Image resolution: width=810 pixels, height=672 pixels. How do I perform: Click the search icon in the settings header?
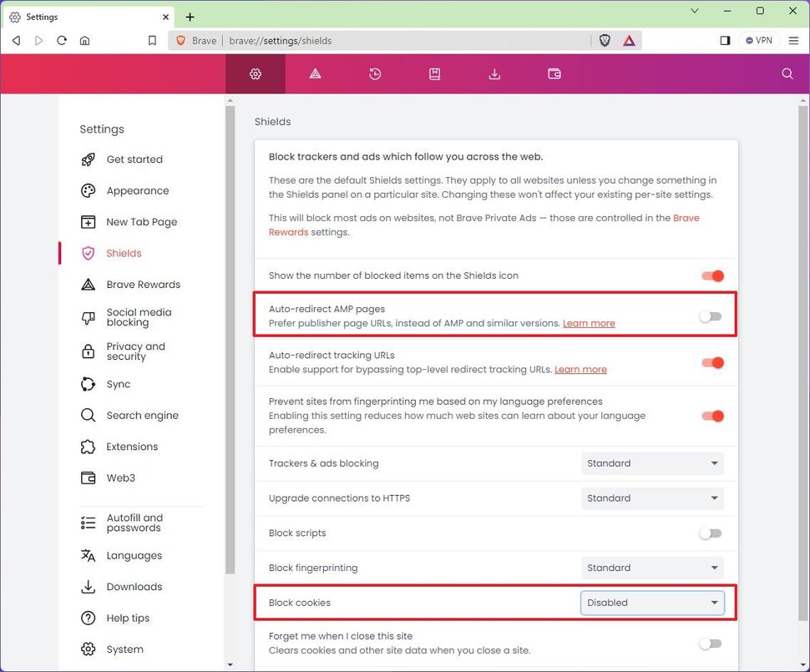point(787,73)
